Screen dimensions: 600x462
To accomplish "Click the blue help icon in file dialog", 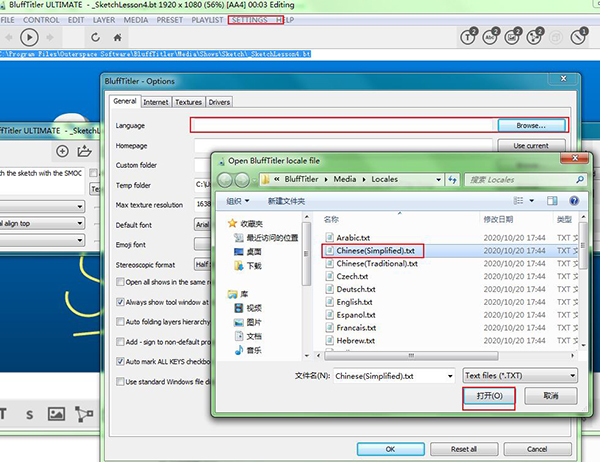I will (x=574, y=201).
